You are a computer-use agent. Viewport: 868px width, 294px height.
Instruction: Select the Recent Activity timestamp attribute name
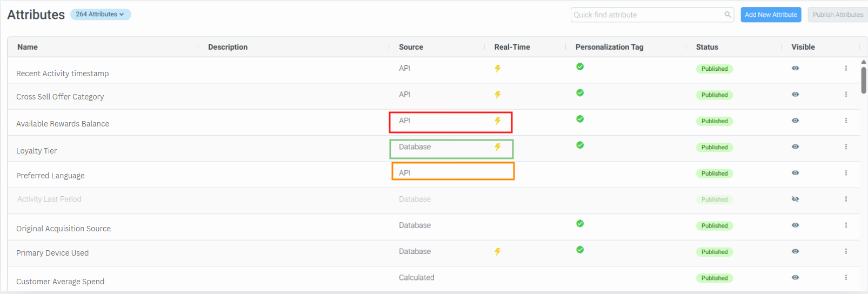pyautogui.click(x=62, y=73)
